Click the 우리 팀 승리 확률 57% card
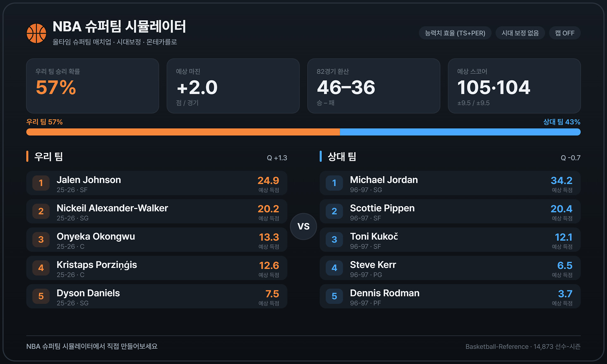The height and width of the screenshot is (364, 607). (93, 86)
